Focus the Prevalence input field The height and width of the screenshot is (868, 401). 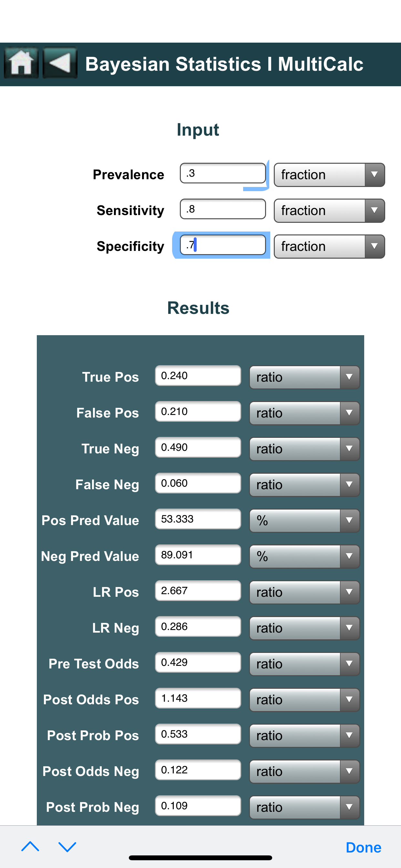point(223,173)
